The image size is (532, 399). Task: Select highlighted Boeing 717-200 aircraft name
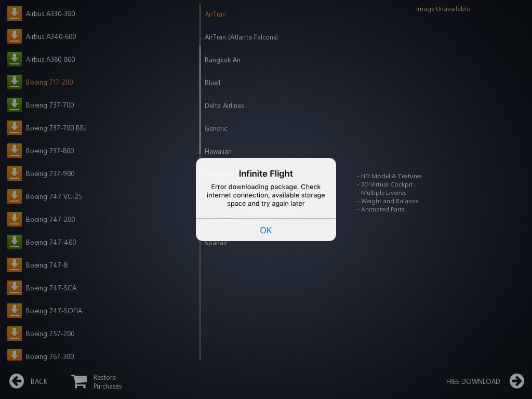[x=49, y=82]
